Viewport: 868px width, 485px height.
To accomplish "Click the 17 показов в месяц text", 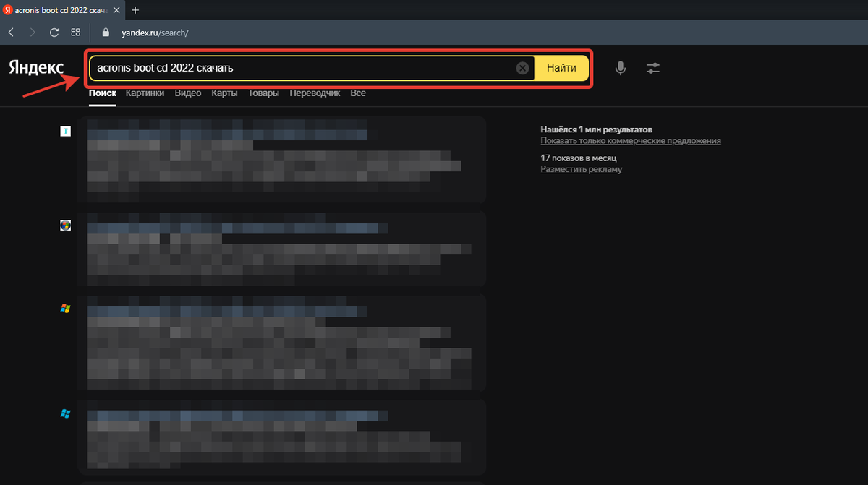I will point(579,158).
